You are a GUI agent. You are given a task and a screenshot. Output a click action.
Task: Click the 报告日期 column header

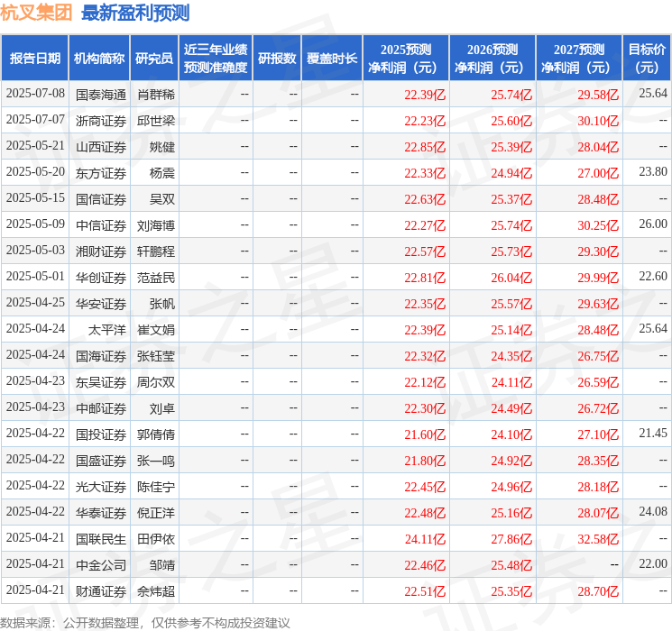(x=35, y=59)
